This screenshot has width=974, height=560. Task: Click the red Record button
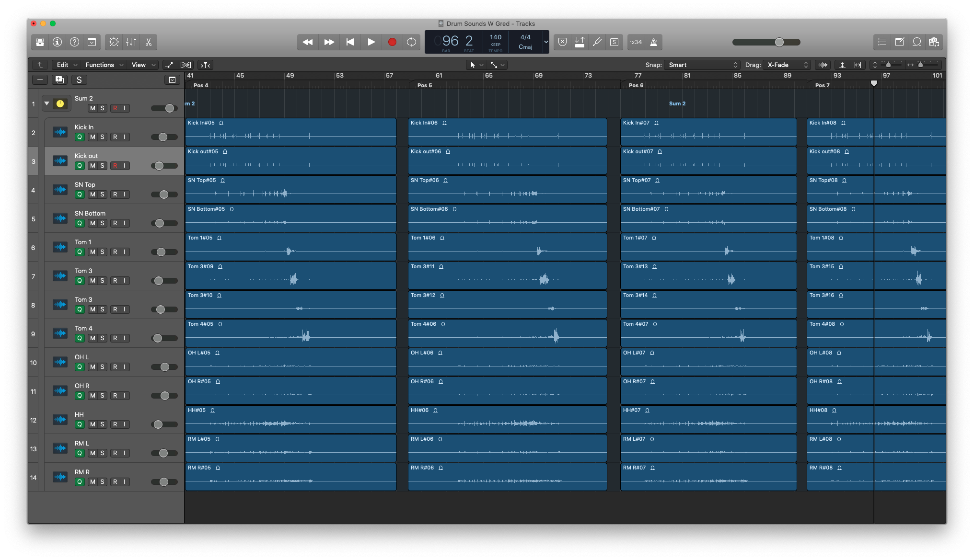[x=392, y=42]
